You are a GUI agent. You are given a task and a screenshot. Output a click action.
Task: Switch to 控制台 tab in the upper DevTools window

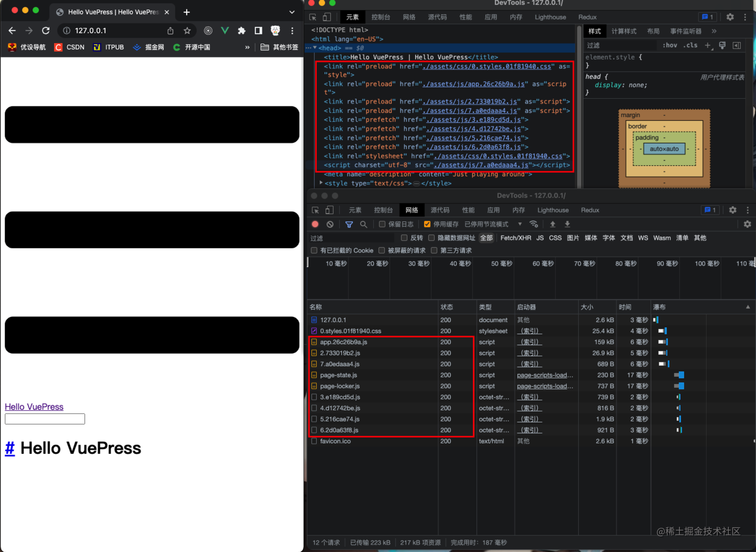click(381, 17)
